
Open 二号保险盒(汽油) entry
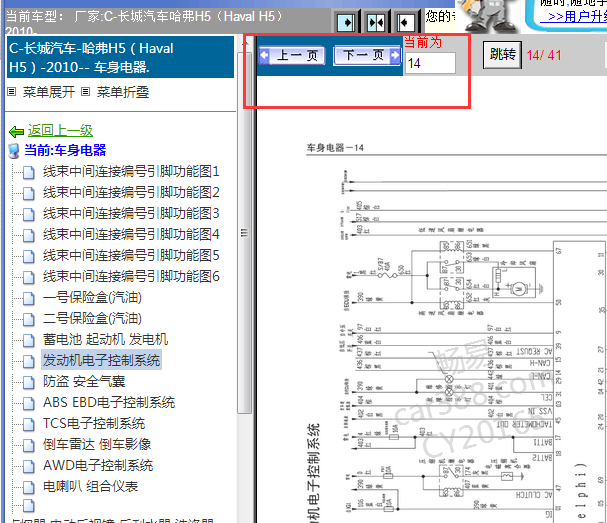[92, 318]
